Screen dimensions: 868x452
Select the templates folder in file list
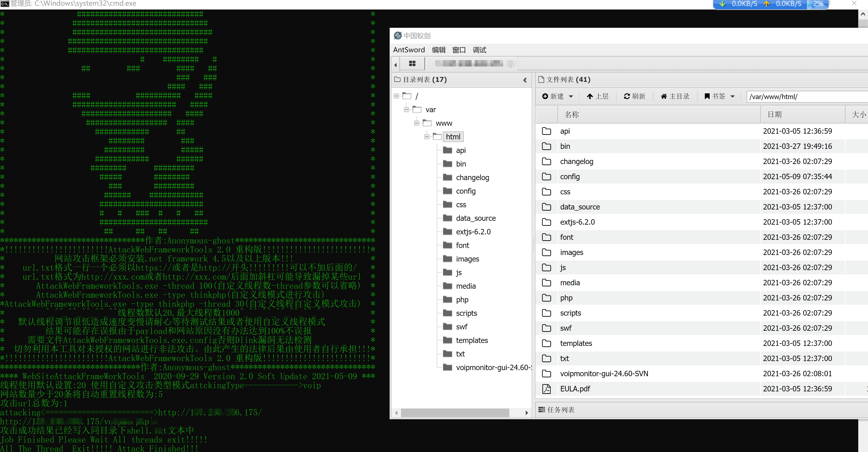[576, 343]
